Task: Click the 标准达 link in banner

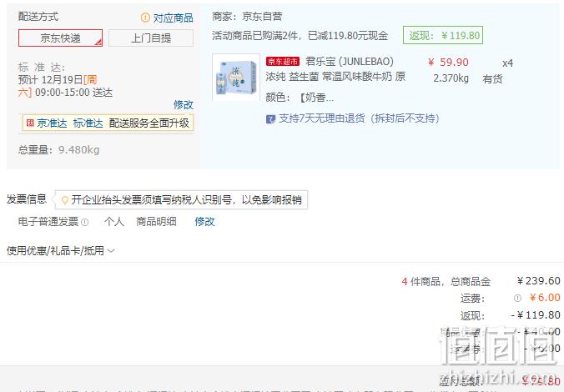Action: point(88,123)
